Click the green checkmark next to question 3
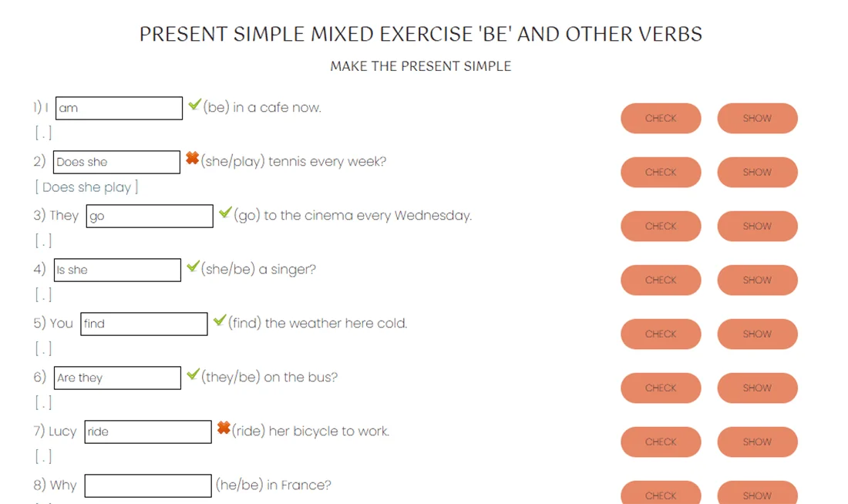The height and width of the screenshot is (504, 848). coord(225,213)
